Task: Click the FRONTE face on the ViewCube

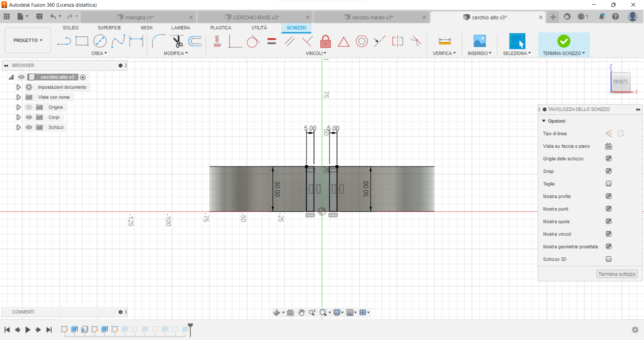Action: 621,81
